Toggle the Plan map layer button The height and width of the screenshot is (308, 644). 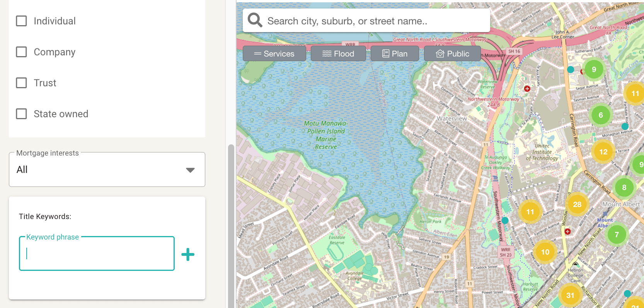(x=395, y=54)
